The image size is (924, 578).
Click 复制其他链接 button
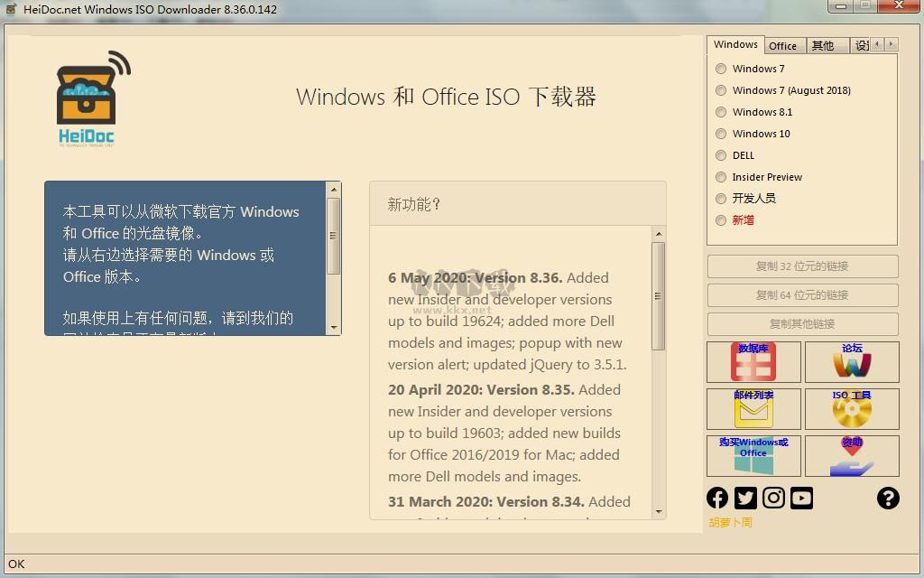tap(802, 324)
